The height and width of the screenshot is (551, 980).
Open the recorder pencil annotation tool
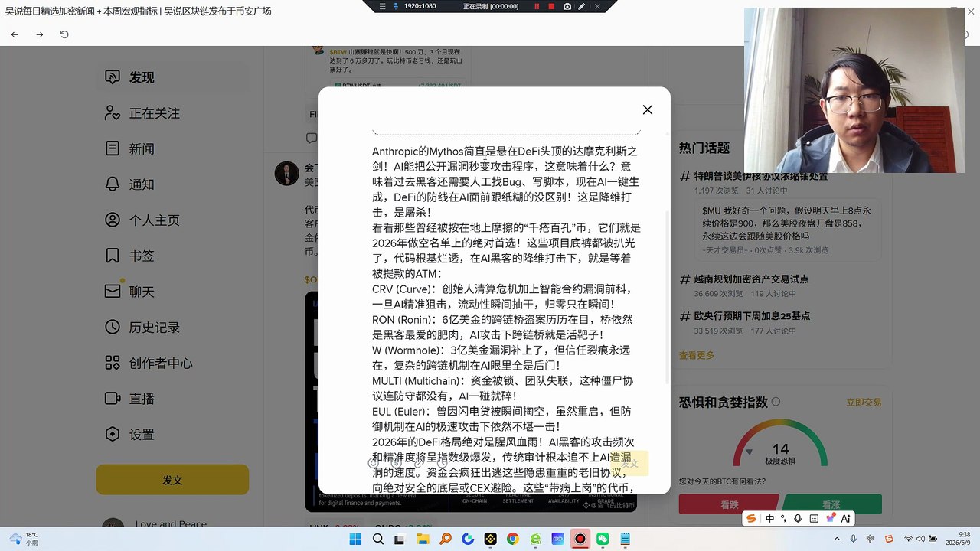(583, 6)
